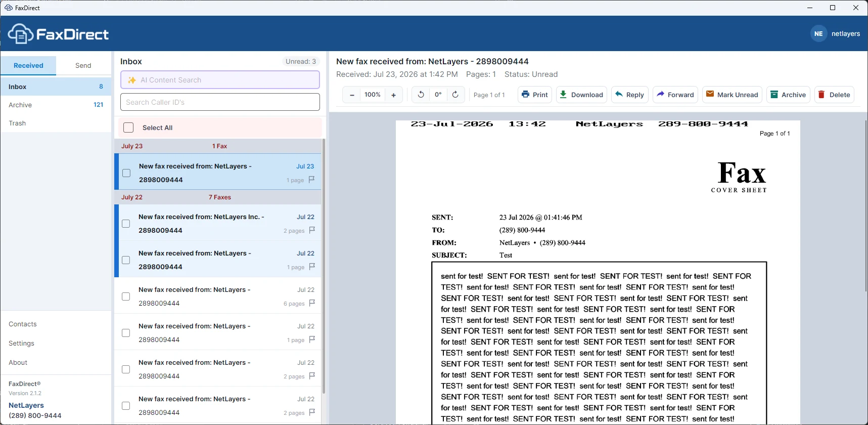Viewport: 868px width, 425px height.
Task: Archive the open fax
Action: [x=788, y=95]
